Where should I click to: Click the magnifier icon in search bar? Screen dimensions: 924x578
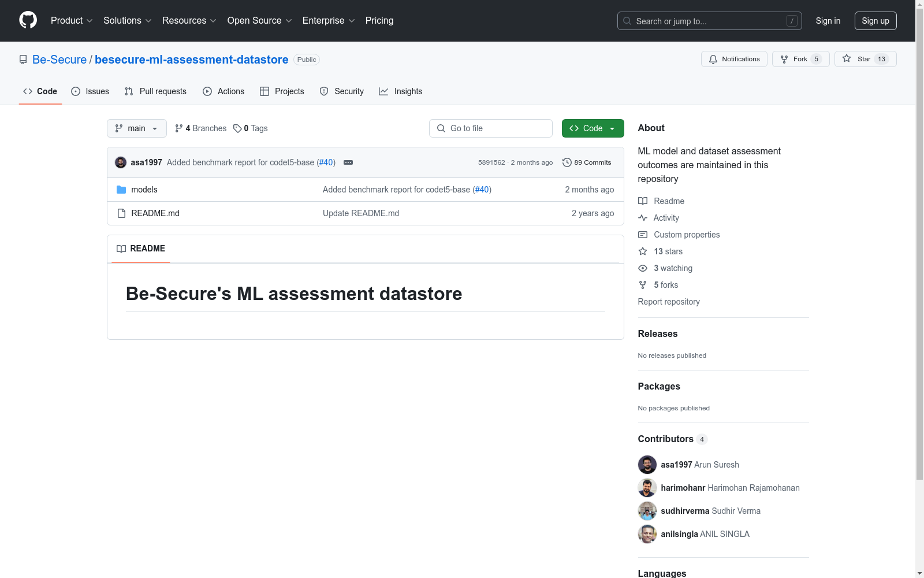(x=627, y=21)
